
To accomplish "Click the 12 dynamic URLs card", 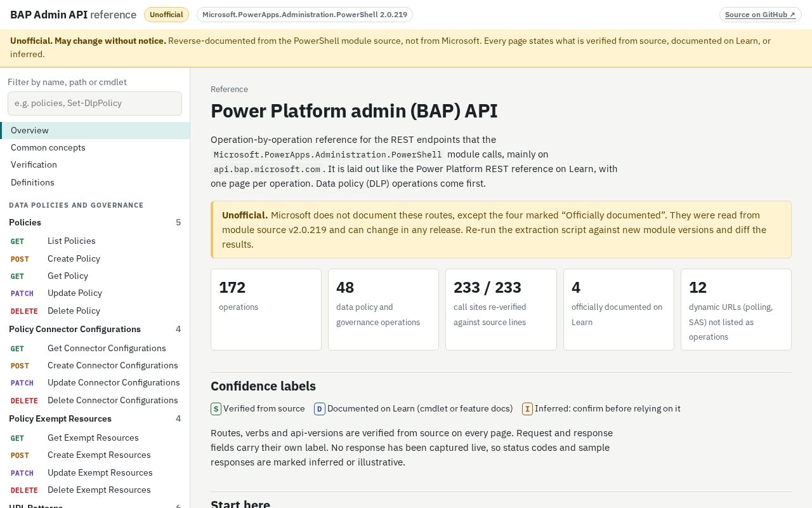I will [736, 309].
